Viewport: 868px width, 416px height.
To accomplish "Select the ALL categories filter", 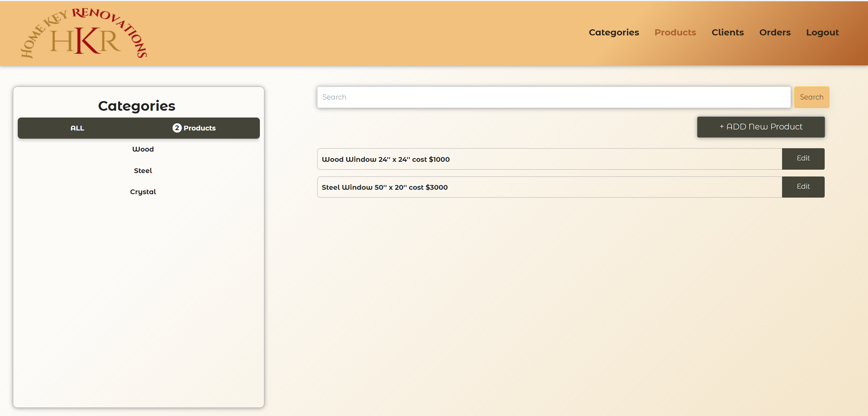I will pos(77,128).
